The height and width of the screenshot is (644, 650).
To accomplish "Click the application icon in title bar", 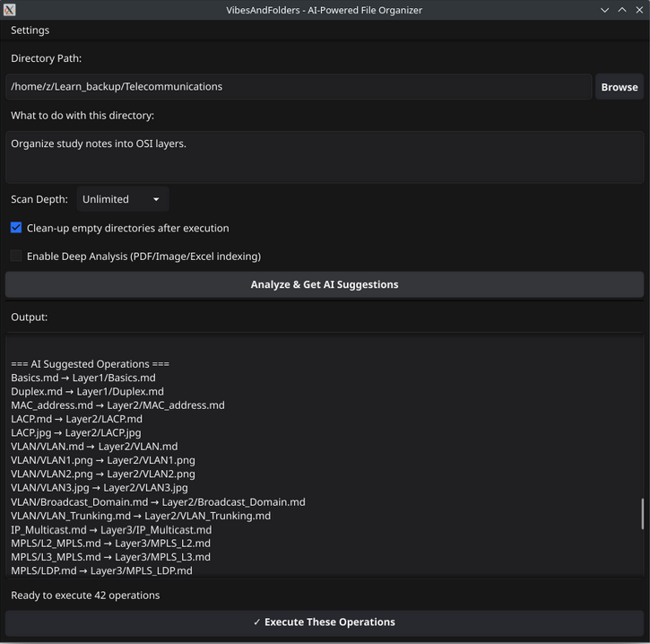I will 10,10.
